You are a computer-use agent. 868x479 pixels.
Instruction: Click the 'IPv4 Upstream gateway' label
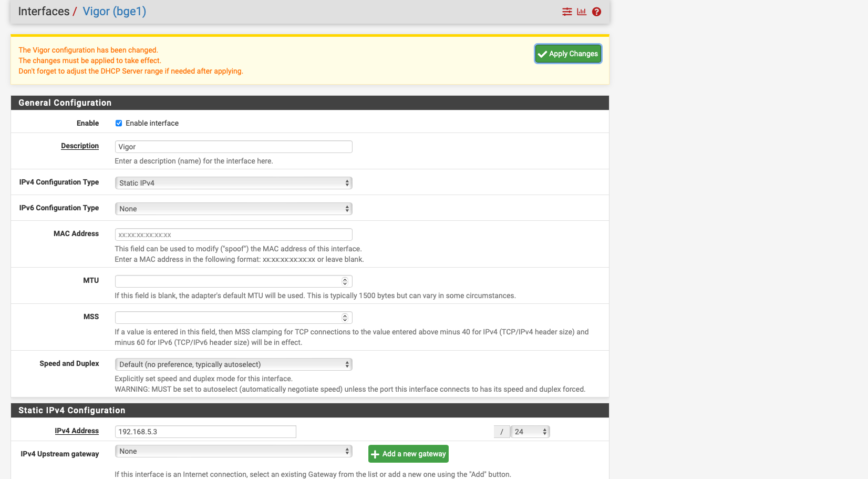(60, 454)
